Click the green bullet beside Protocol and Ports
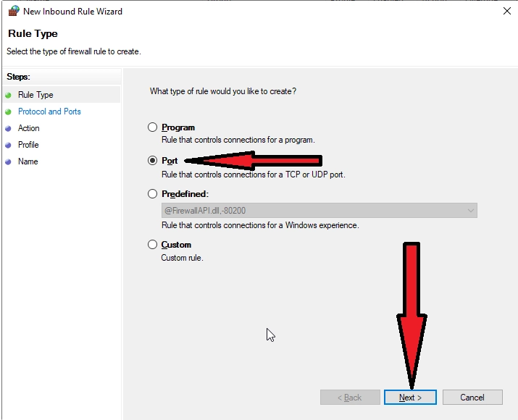 [x=8, y=112]
